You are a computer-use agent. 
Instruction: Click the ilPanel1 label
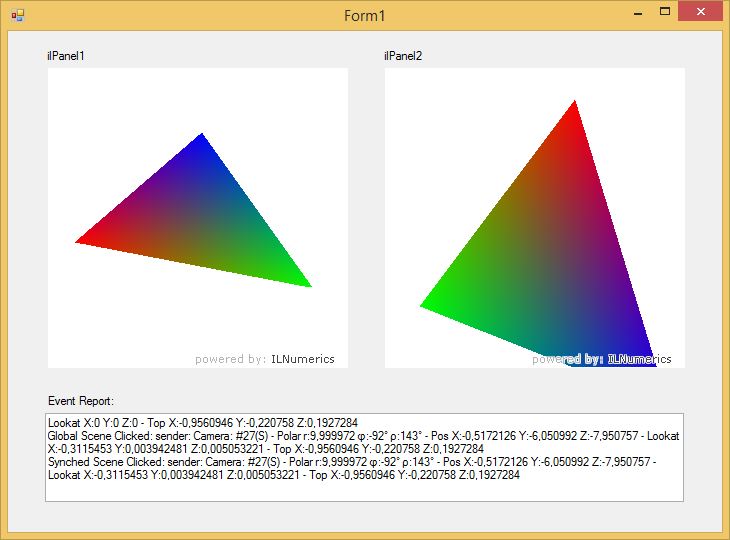coord(66,56)
